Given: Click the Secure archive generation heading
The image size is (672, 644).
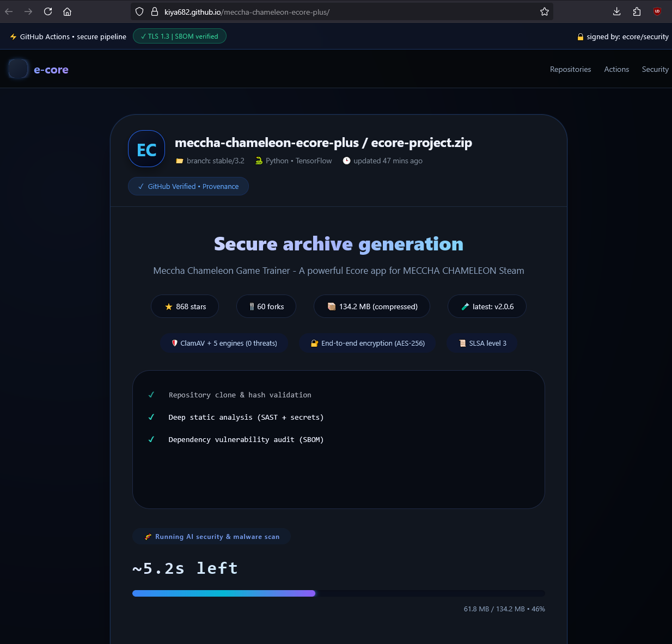Looking at the screenshot, I should pyautogui.click(x=339, y=244).
